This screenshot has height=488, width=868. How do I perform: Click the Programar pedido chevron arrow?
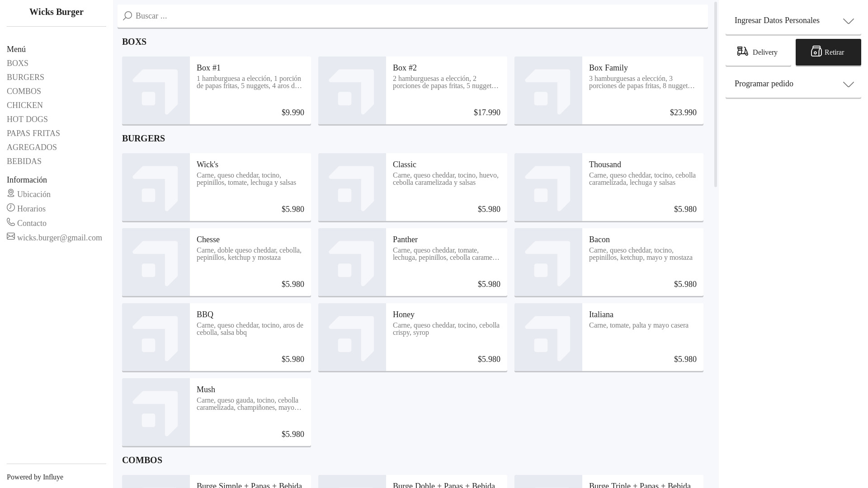(x=848, y=84)
